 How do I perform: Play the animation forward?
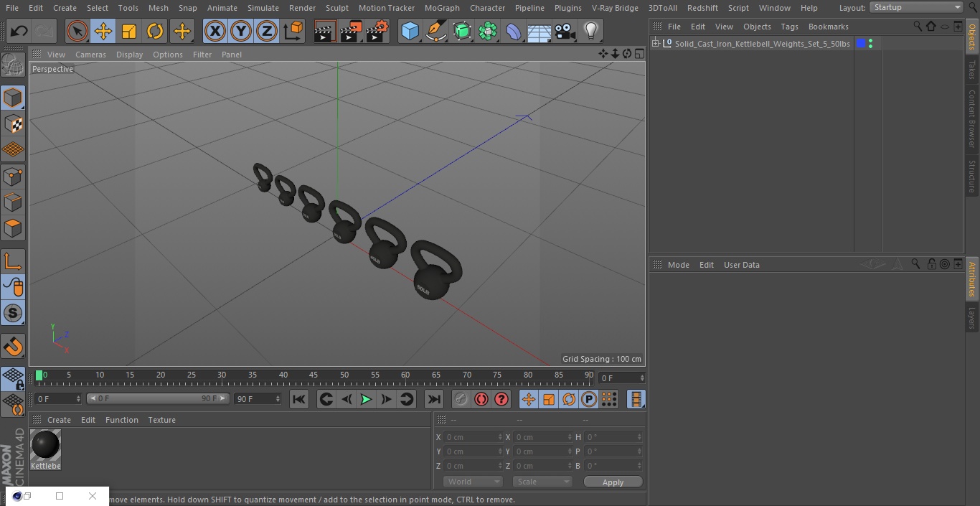366,399
